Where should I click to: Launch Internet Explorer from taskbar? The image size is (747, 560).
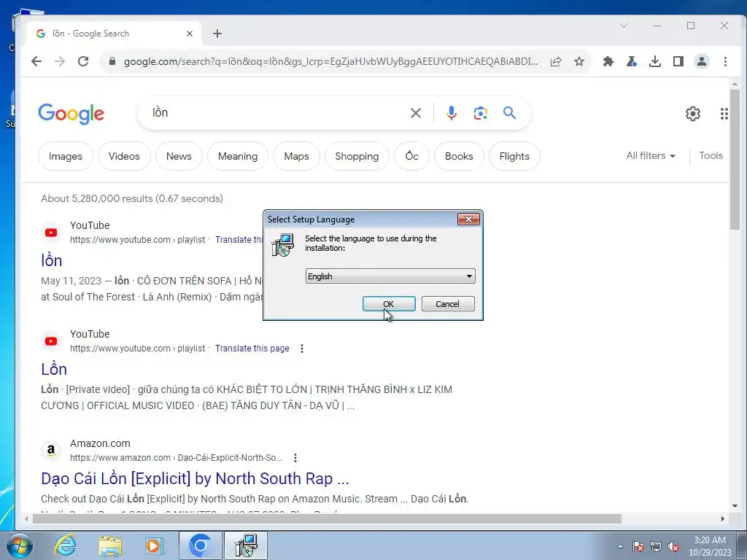coord(65,545)
